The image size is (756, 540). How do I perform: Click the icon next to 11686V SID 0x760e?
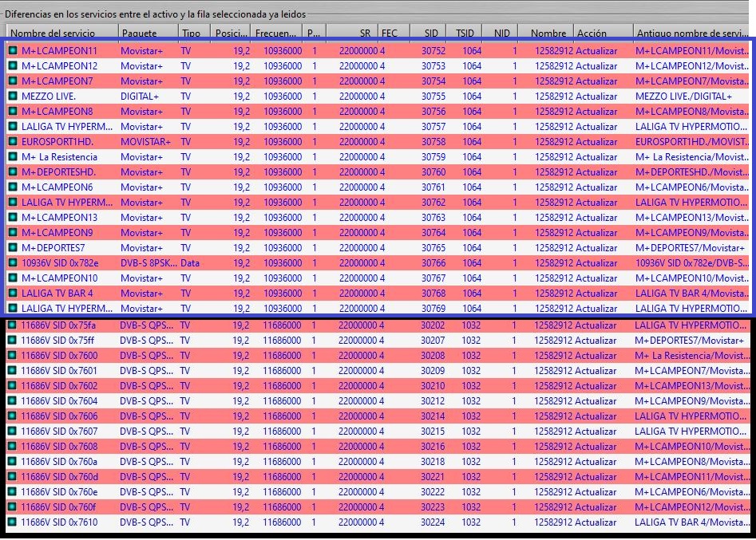(12, 492)
